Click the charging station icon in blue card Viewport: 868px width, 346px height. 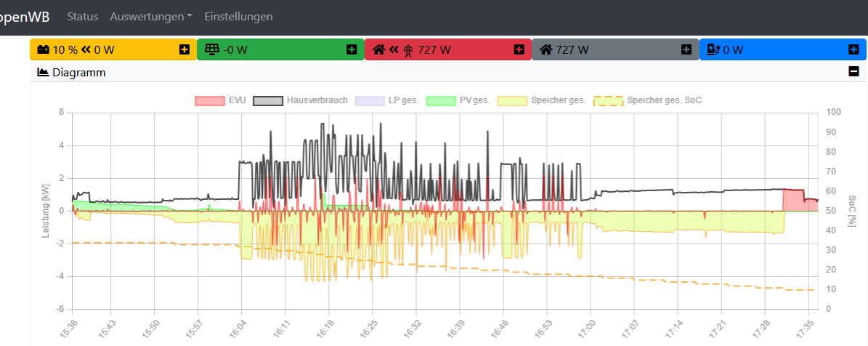(713, 49)
